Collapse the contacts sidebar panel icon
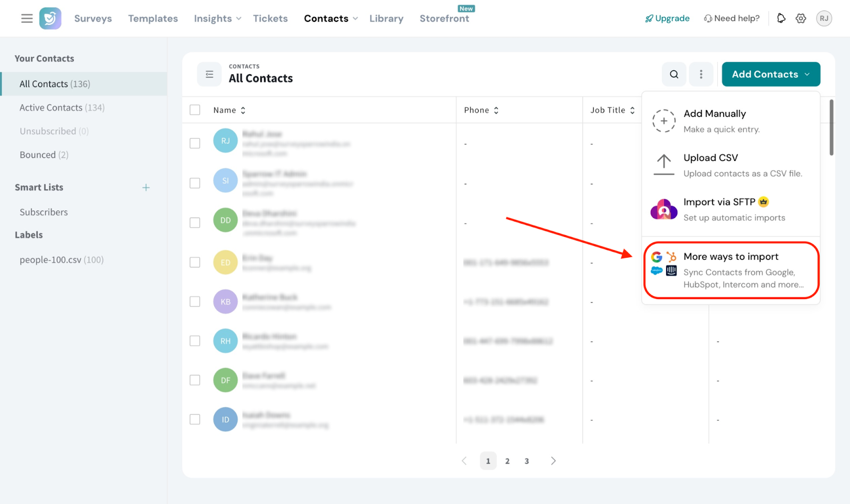Screen dimensions: 850x504 pos(209,74)
